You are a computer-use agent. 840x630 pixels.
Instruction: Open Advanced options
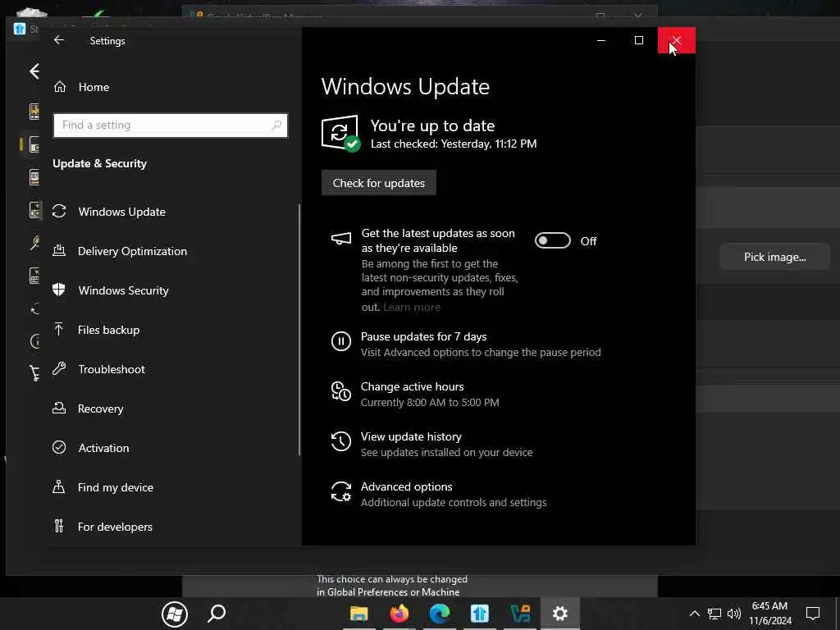click(406, 486)
